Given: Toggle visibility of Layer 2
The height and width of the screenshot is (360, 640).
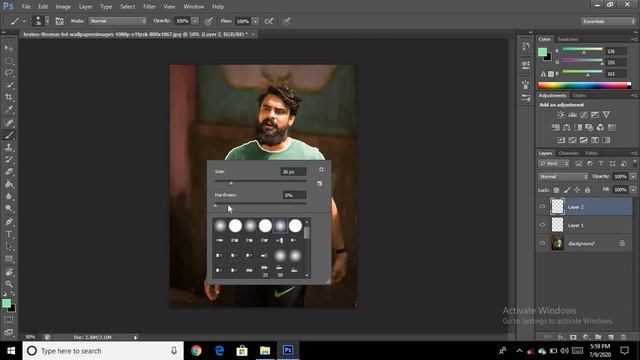Looking at the screenshot, I should click(542, 207).
